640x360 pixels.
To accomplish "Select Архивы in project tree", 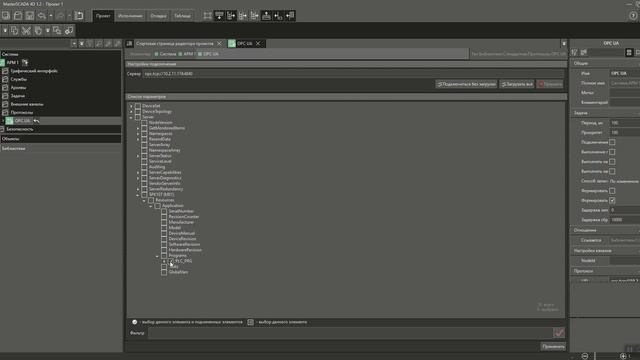I will 18,88.
